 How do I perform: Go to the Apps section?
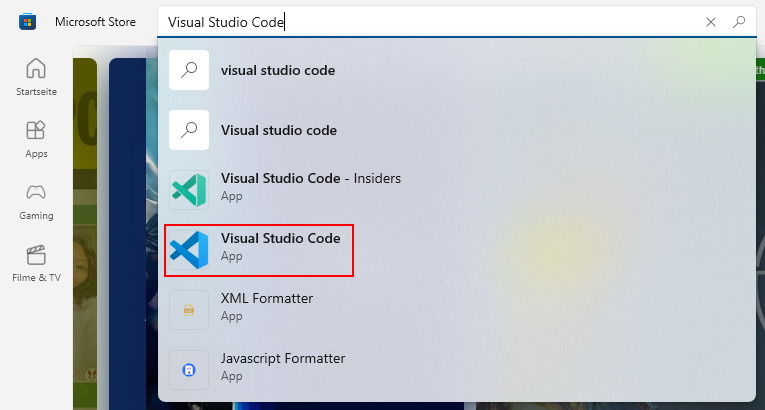point(36,139)
